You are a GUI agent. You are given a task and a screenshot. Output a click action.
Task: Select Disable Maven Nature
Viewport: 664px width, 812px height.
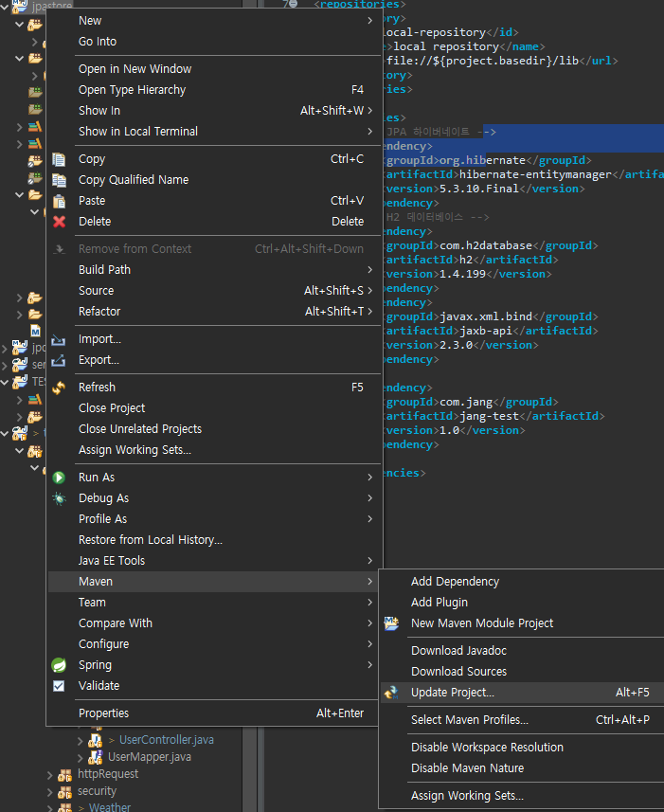pyautogui.click(x=522, y=768)
